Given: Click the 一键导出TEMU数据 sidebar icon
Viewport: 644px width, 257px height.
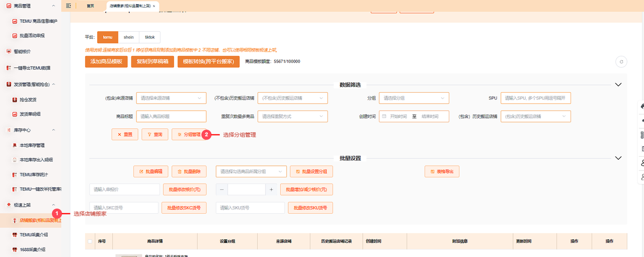Looking at the screenshot, I should coord(9,68).
